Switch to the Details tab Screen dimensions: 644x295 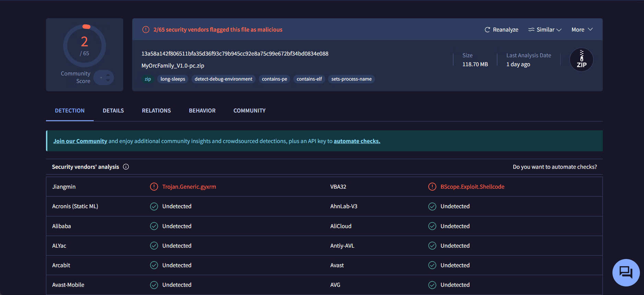113,110
